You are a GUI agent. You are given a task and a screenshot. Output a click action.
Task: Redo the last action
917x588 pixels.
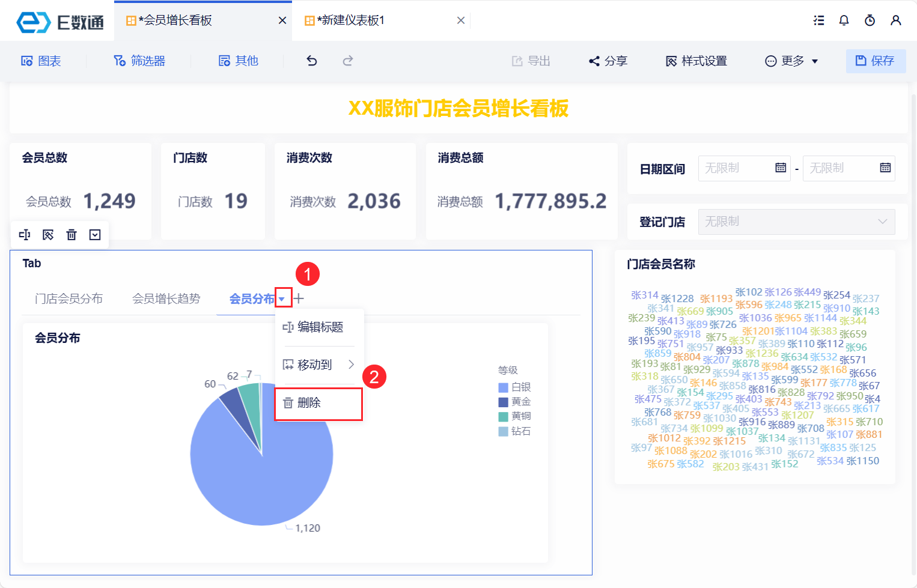pos(348,61)
